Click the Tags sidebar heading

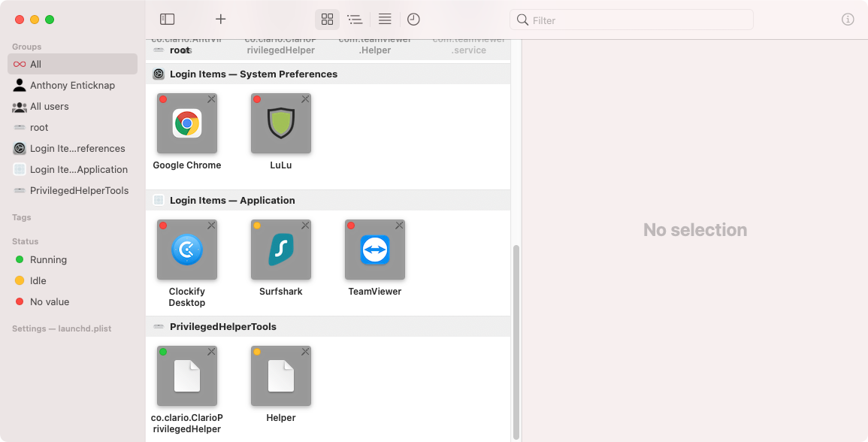[x=22, y=217]
